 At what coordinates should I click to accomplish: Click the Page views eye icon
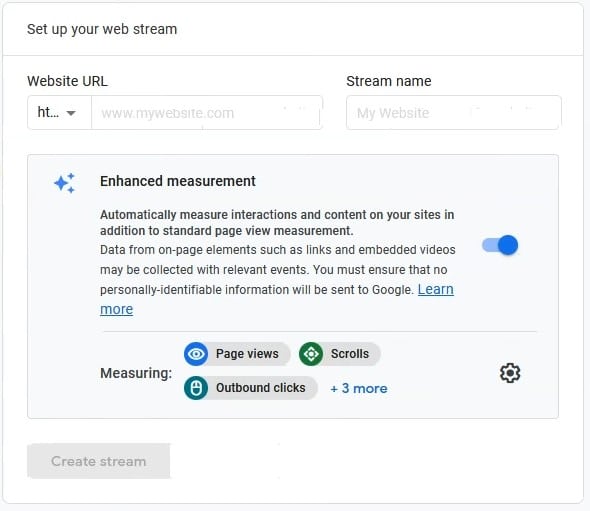[196, 354]
